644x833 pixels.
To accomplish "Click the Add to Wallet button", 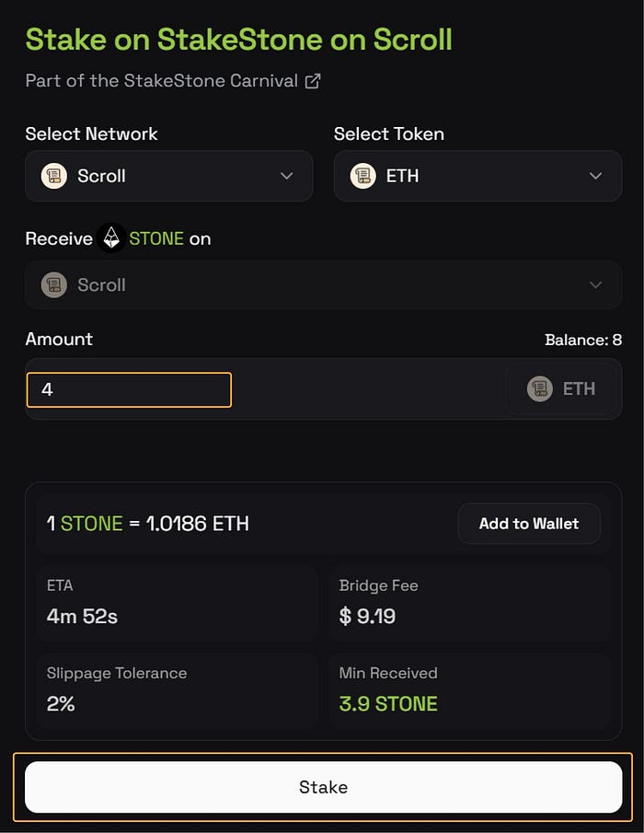I will click(x=529, y=524).
